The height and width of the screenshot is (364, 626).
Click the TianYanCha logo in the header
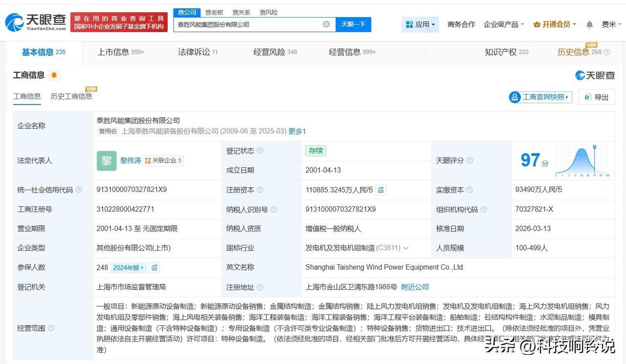click(x=36, y=22)
